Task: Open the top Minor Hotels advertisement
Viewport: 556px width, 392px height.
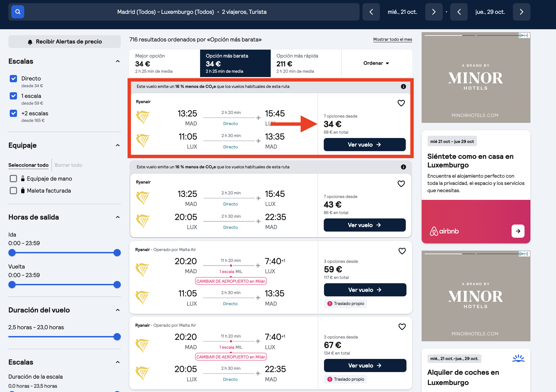Action: (x=476, y=77)
